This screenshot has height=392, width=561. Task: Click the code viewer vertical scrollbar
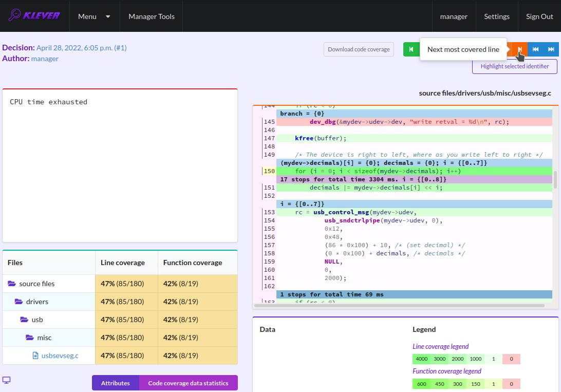click(x=555, y=179)
